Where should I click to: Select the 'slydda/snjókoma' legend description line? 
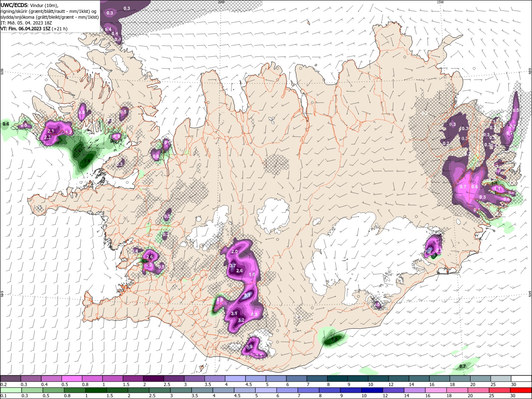coord(49,17)
